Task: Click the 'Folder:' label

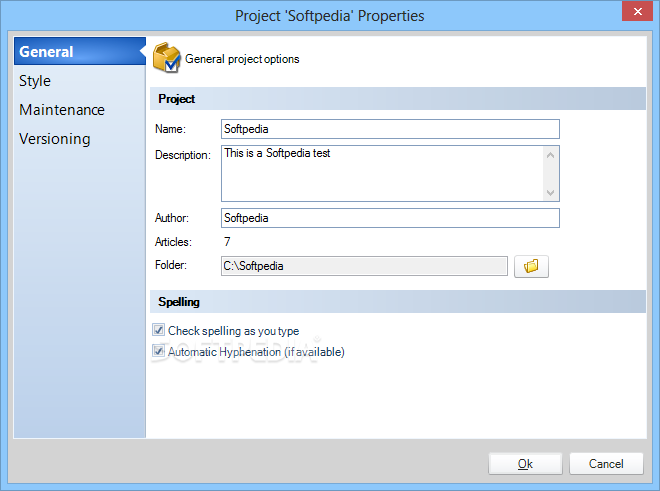Action: 170,265
